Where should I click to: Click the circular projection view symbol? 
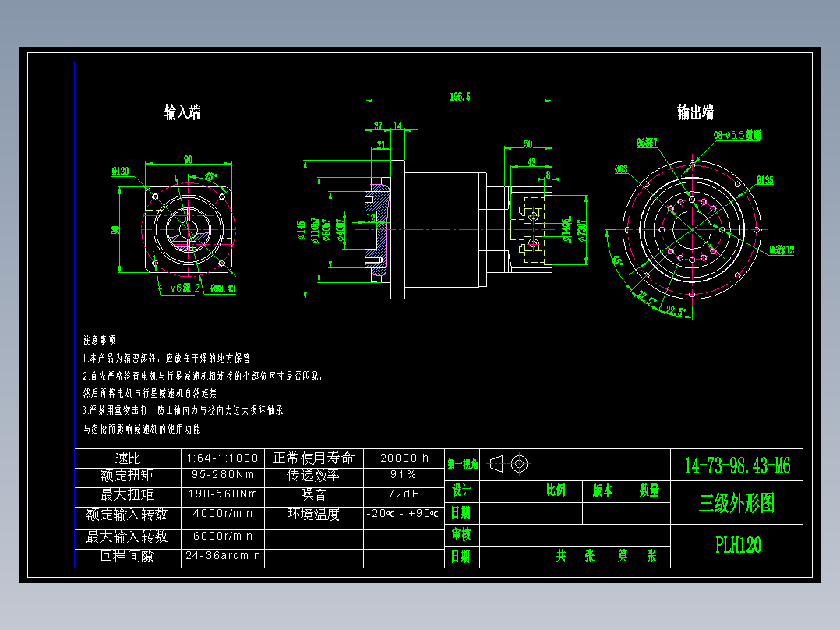click(x=521, y=464)
